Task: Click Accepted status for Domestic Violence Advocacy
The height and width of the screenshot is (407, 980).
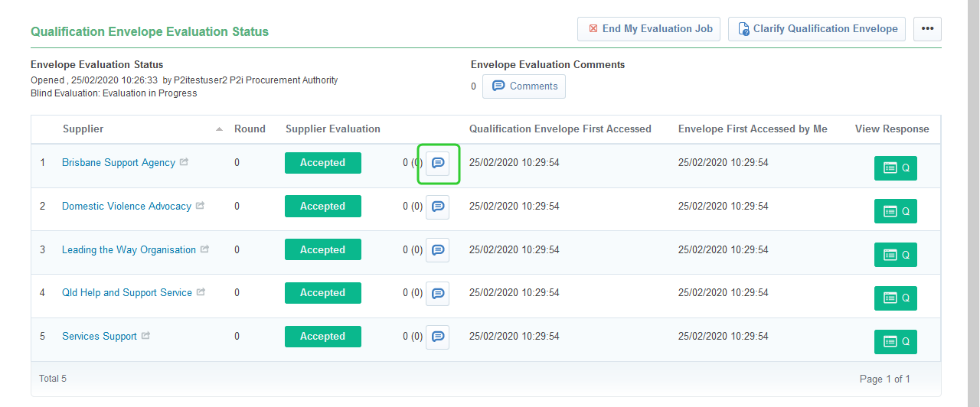Action: [x=322, y=207]
